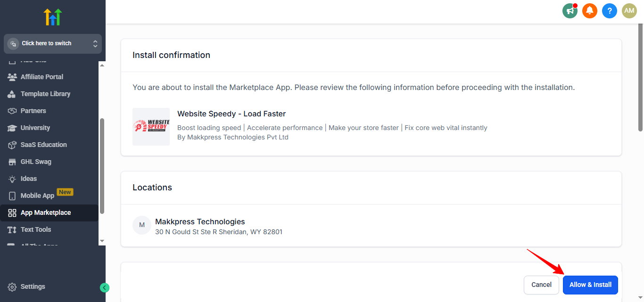
Task: Click the Template Library icon
Action: tap(12, 94)
